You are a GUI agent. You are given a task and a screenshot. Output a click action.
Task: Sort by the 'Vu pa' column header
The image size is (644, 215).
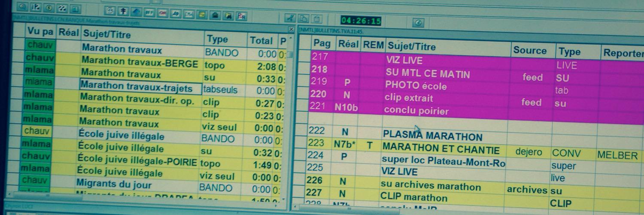pos(40,31)
